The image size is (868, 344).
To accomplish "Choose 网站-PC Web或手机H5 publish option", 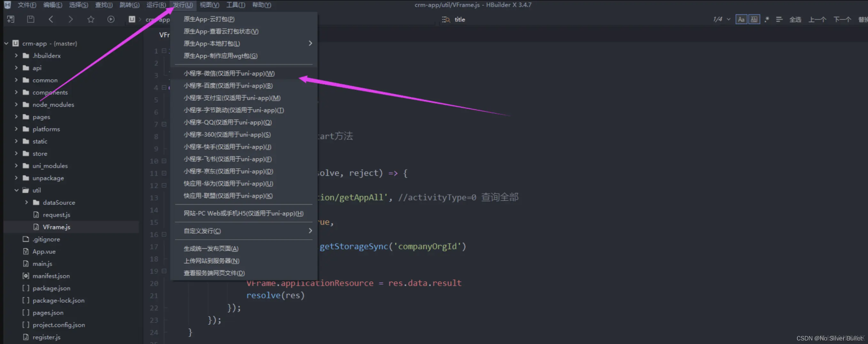I will click(x=244, y=213).
